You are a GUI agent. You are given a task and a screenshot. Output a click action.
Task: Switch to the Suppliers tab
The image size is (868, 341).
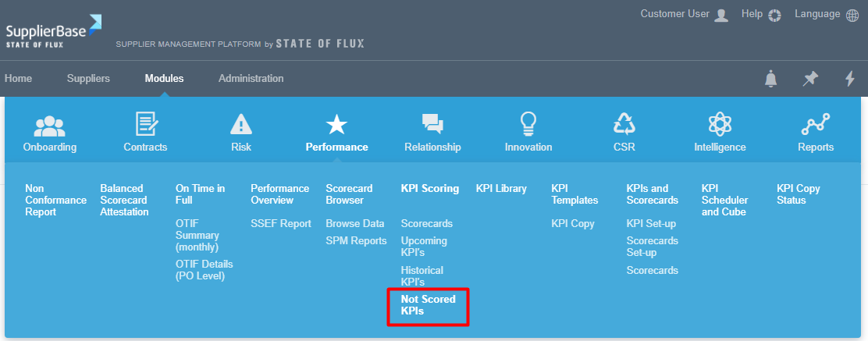(x=88, y=79)
